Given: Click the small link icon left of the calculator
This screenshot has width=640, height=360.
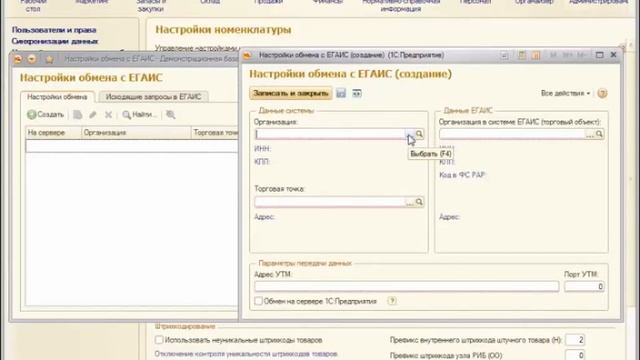Looking at the screenshot, I should 504,55.
